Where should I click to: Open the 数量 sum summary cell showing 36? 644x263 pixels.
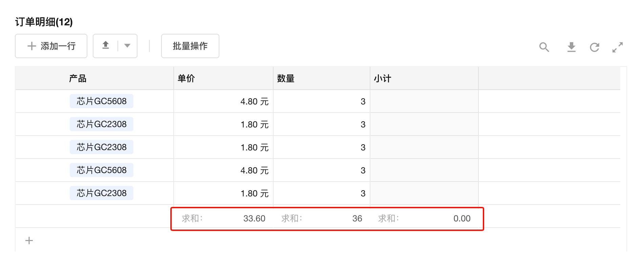pos(322,218)
